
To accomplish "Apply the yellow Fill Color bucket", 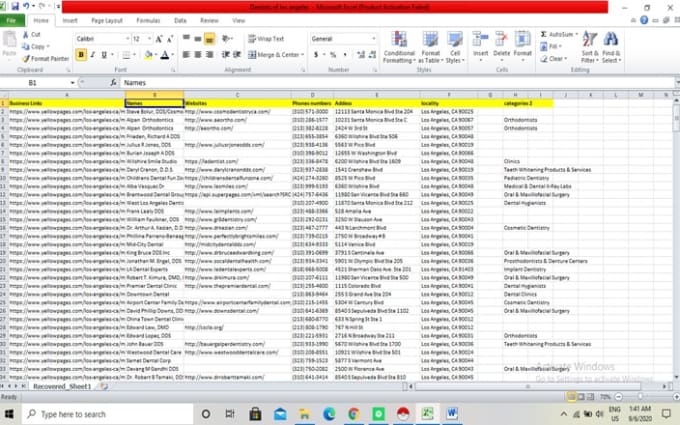I will pos(148,55).
